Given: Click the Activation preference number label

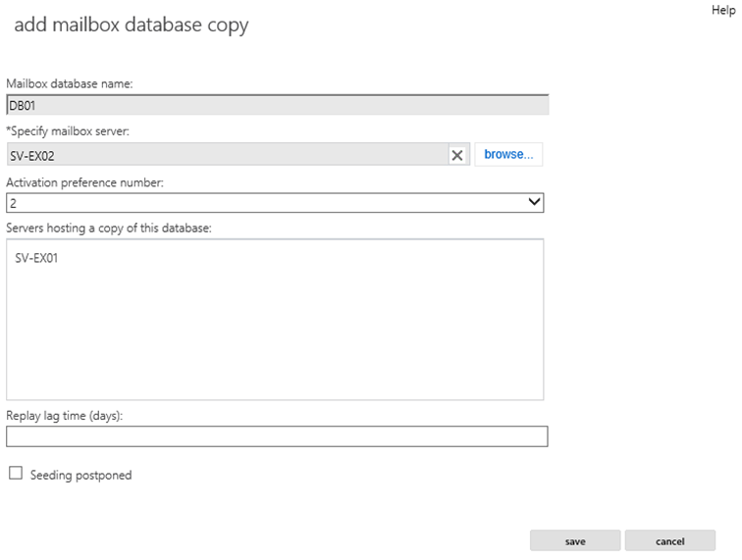Looking at the screenshot, I should pyautogui.click(x=84, y=182).
